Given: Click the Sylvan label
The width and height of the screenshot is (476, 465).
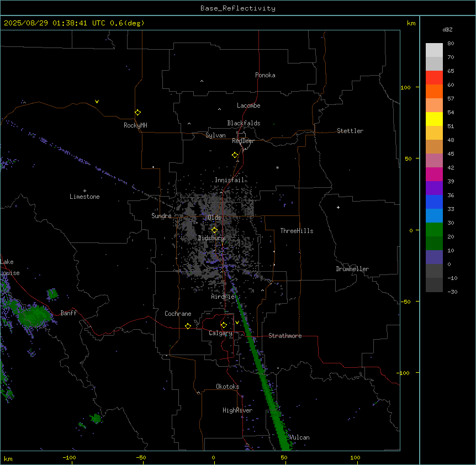Looking at the screenshot, I should click(215, 135).
